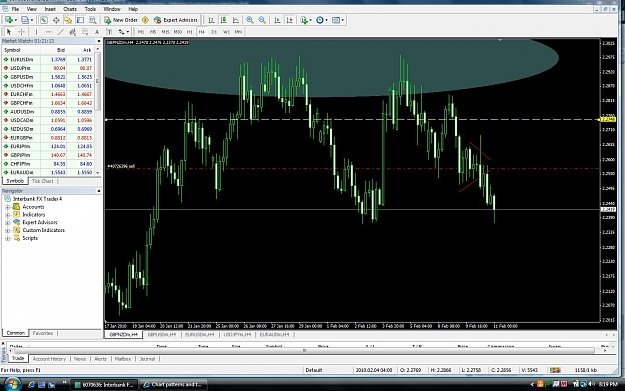
Task: Toggle the Terminal window icon
Action: tap(80, 20)
